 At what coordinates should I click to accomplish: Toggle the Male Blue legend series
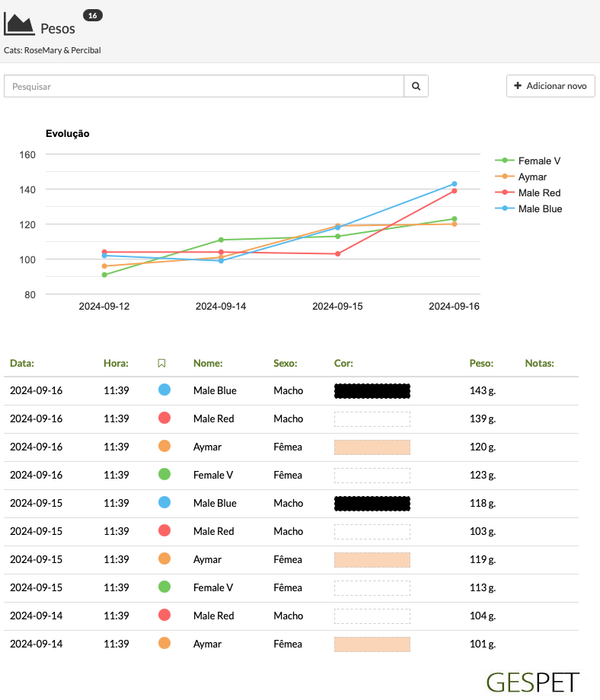pyautogui.click(x=528, y=209)
